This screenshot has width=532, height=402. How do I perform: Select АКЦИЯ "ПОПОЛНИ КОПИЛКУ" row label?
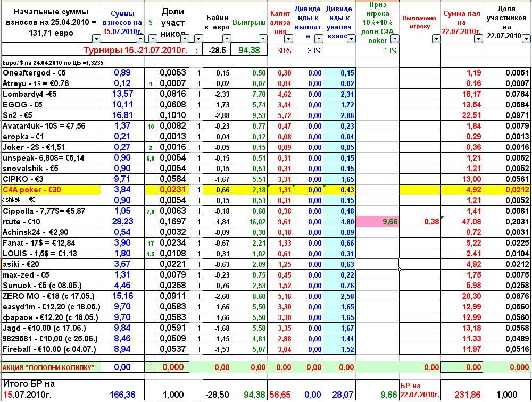pos(51,367)
